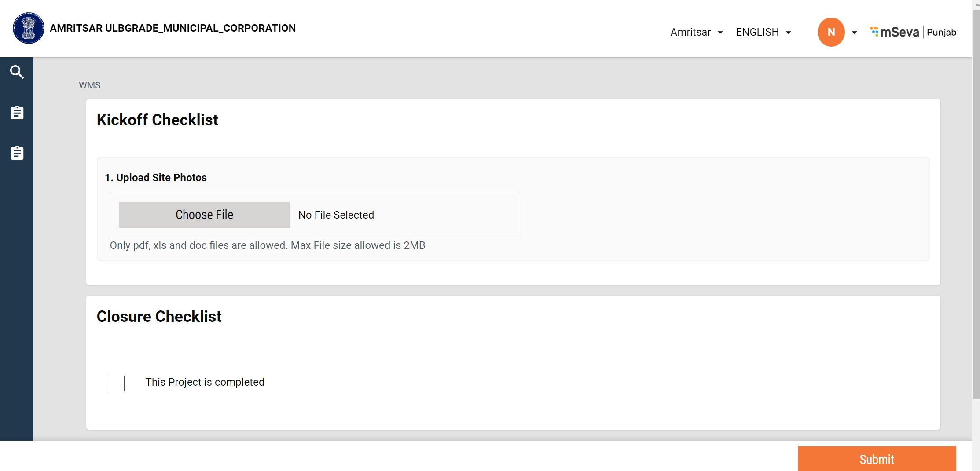
Task: Click the government emblem logo
Action: tap(29, 28)
